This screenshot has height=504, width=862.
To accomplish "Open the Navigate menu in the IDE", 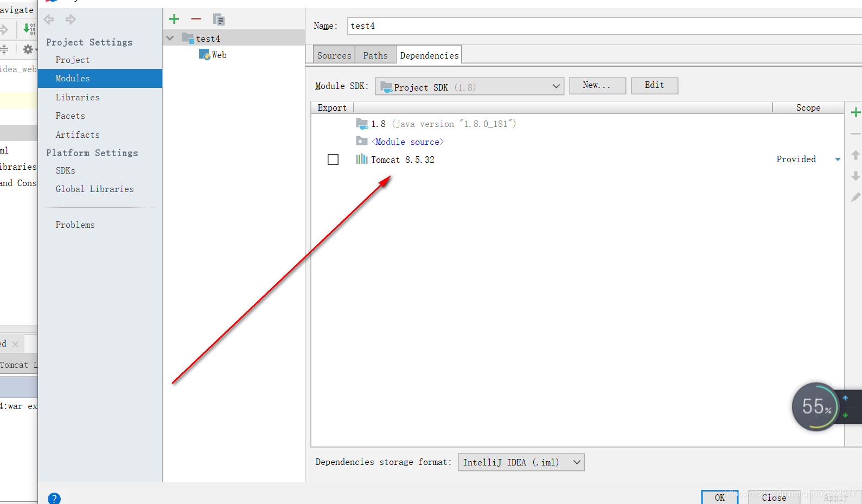I will [x=17, y=10].
